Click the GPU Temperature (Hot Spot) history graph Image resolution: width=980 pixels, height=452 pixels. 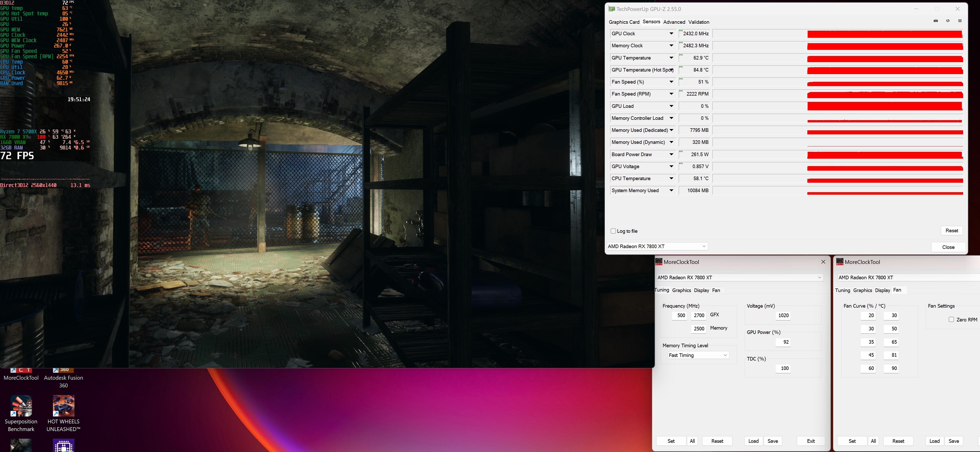[x=838, y=70]
